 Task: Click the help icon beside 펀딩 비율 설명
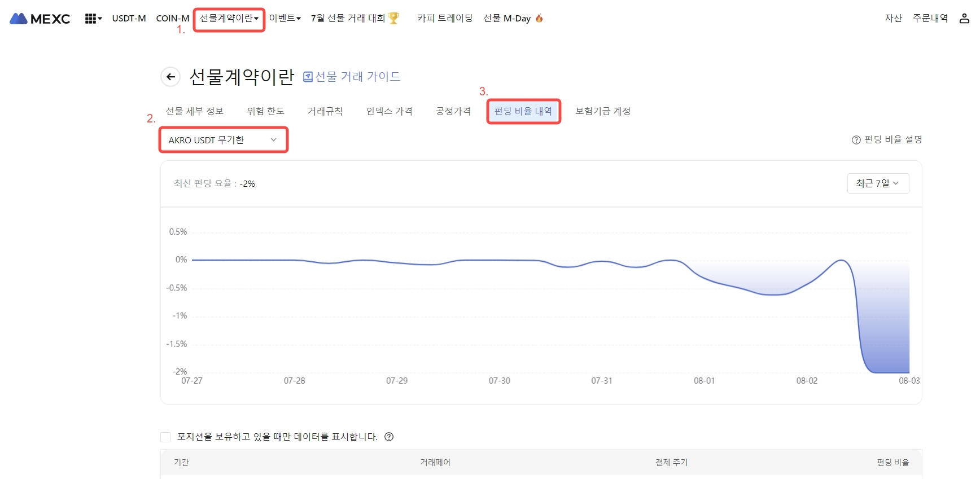pos(856,140)
